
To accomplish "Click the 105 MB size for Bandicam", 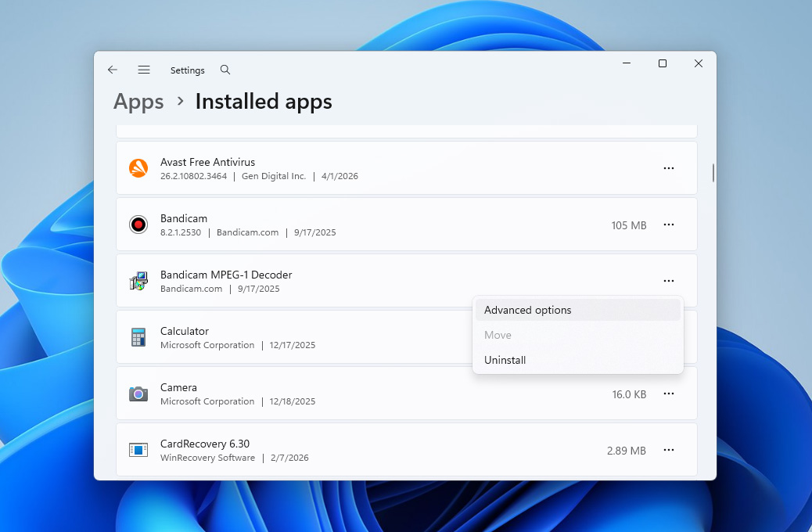I will pyautogui.click(x=629, y=225).
